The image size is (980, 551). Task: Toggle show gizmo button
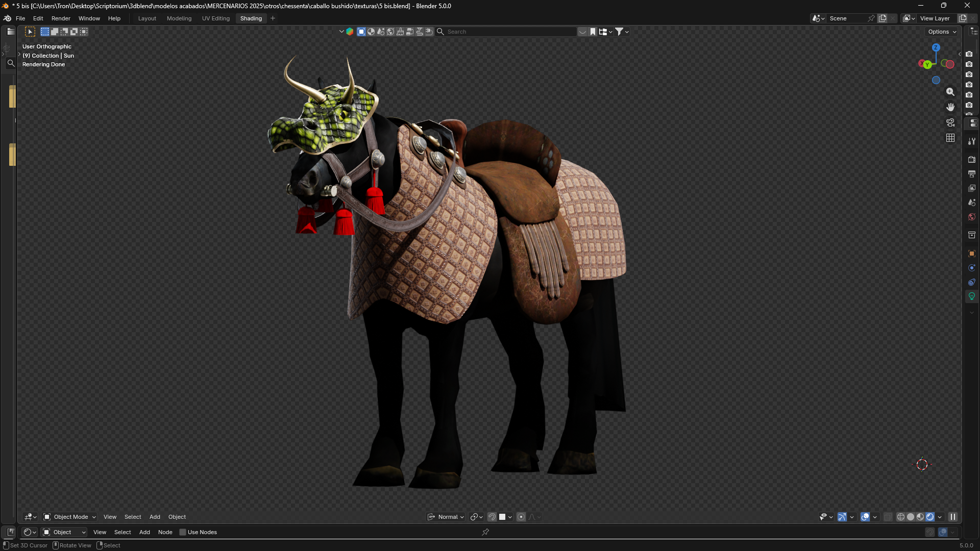pos(842,517)
